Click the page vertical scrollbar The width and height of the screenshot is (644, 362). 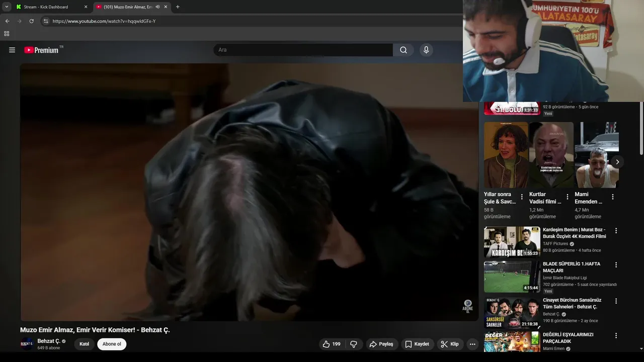tap(641, 128)
